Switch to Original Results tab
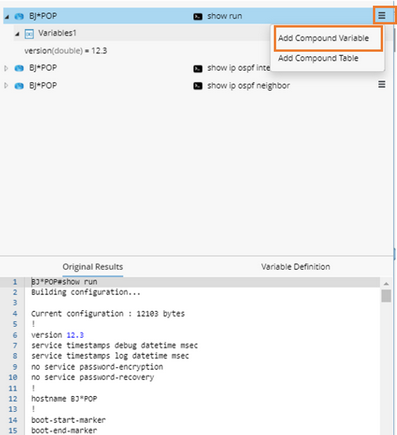Image resolution: width=397 pixels, height=435 pixels. [93, 267]
